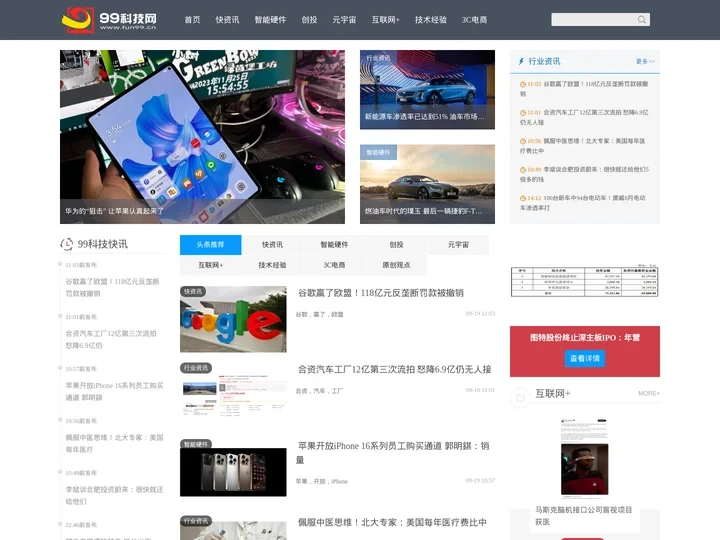This screenshot has height=540, width=720.
Task: Open 快资讯 in the top navigation
Action: pos(227,20)
